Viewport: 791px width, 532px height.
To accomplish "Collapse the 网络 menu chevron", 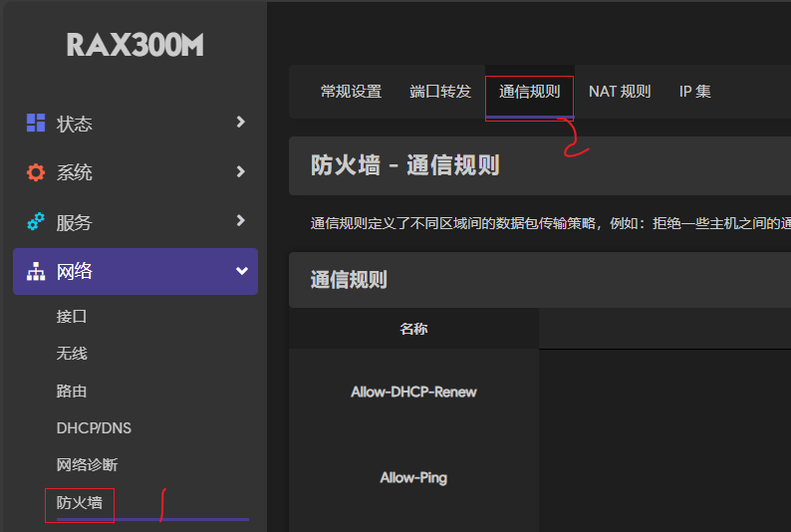I will 240,271.
